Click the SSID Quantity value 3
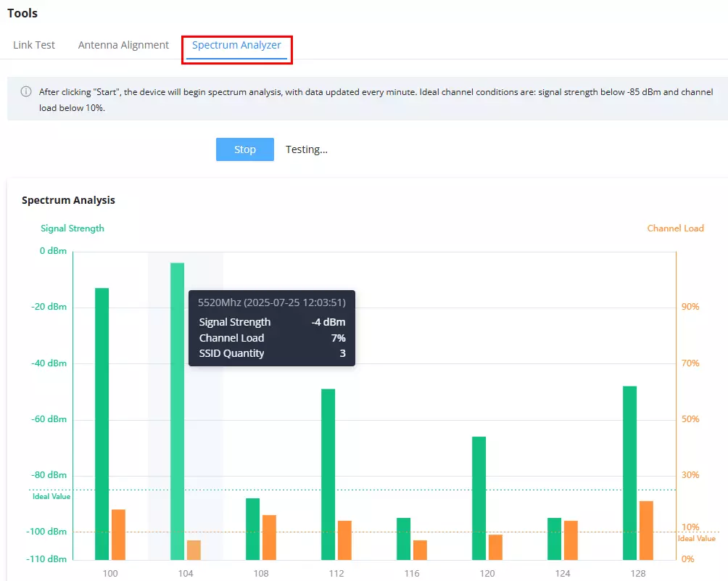 tap(343, 353)
